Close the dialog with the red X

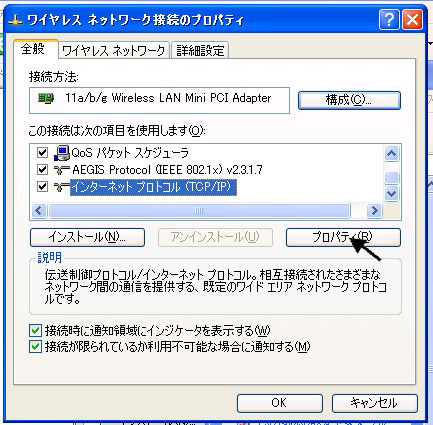pyautogui.click(x=412, y=20)
